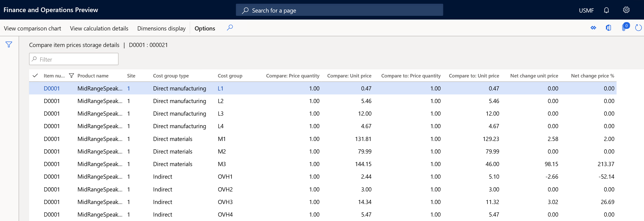Select the L2 cost group cell
Screen dimensions: 644x221
(221, 101)
